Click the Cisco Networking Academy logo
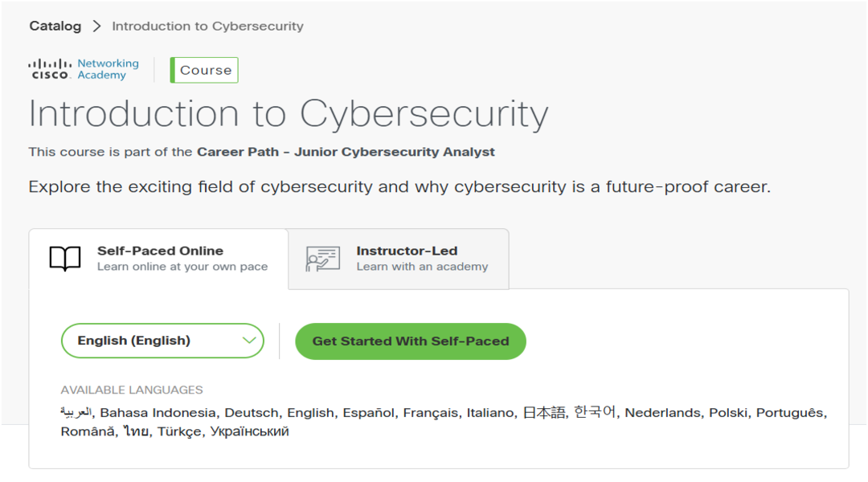868x482 pixels. [84, 70]
